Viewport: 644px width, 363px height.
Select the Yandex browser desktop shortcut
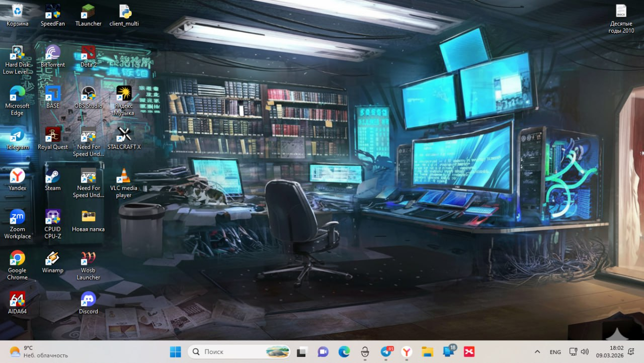[17, 180]
